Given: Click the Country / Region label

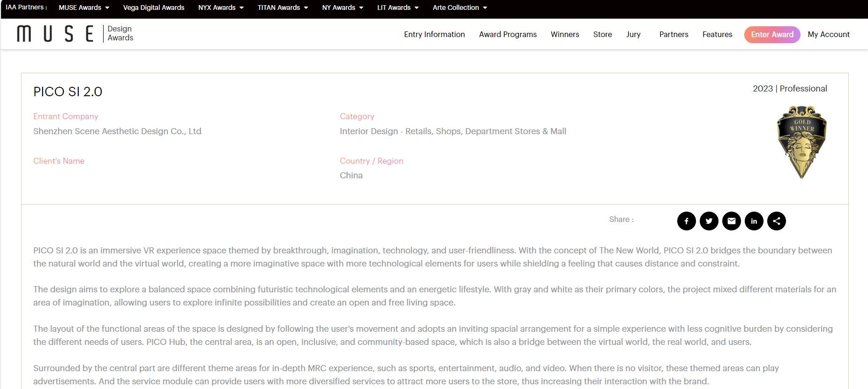Looking at the screenshot, I should point(371,161).
